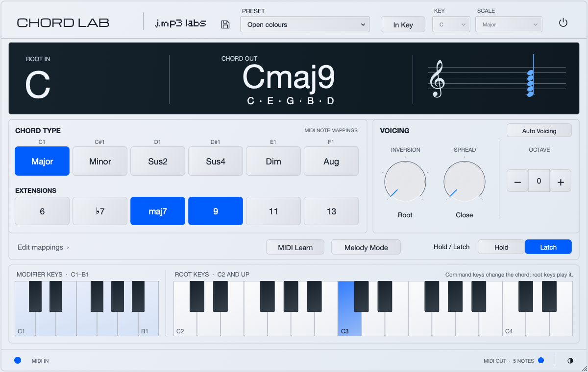Click the chord notes C E G B D

(x=291, y=101)
